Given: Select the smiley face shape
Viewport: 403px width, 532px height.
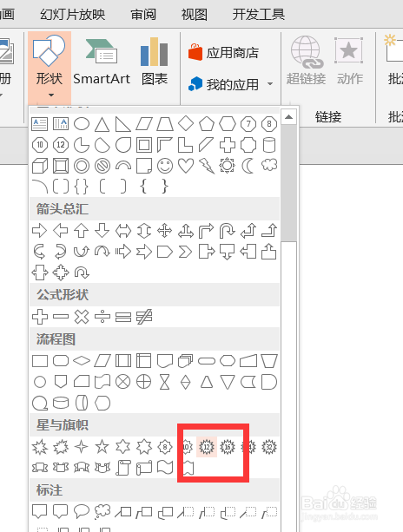Looking at the screenshot, I should pyautogui.click(x=165, y=166).
